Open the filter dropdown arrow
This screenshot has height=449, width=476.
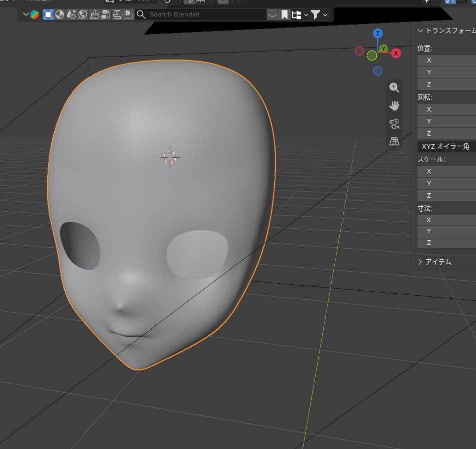coord(325,15)
